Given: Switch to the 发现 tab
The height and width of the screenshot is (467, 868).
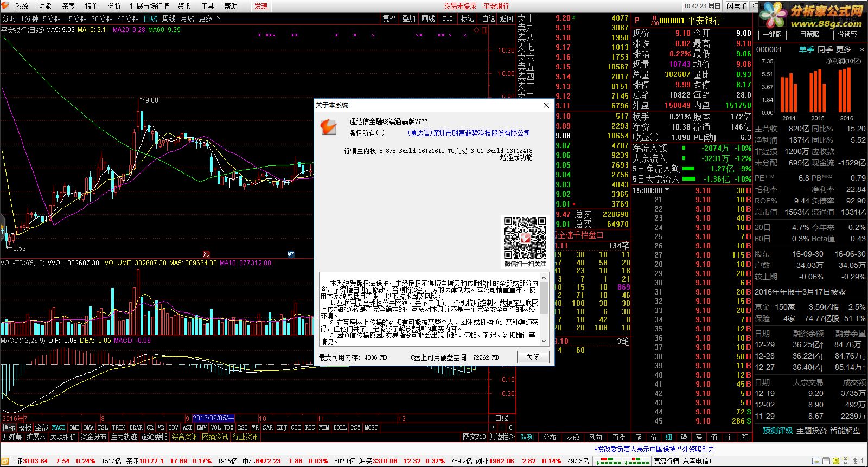Looking at the screenshot, I should 261,6.
